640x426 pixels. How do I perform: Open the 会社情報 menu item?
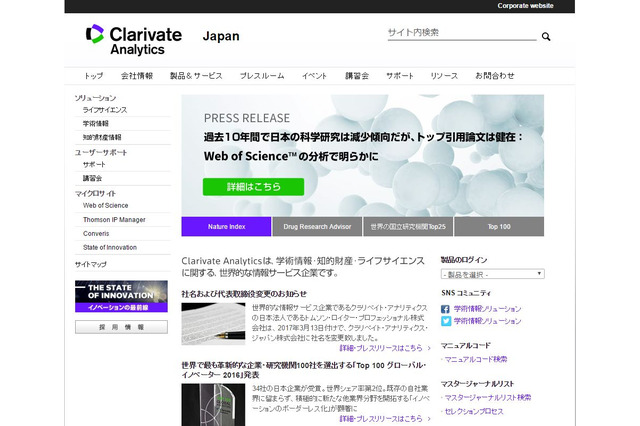137,76
